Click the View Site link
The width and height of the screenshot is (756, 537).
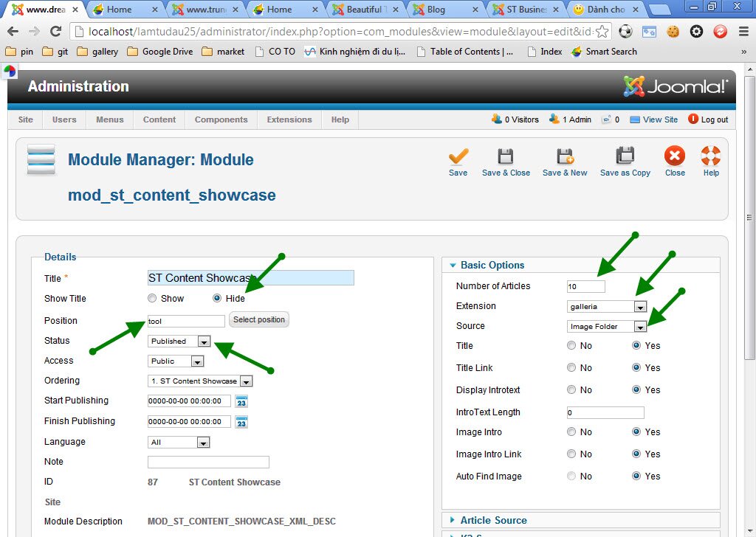[x=659, y=119]
